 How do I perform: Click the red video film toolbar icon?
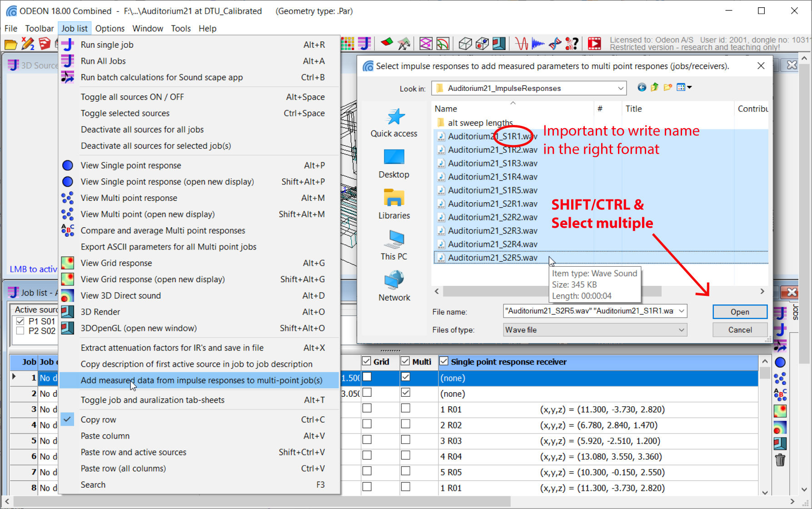594,44
